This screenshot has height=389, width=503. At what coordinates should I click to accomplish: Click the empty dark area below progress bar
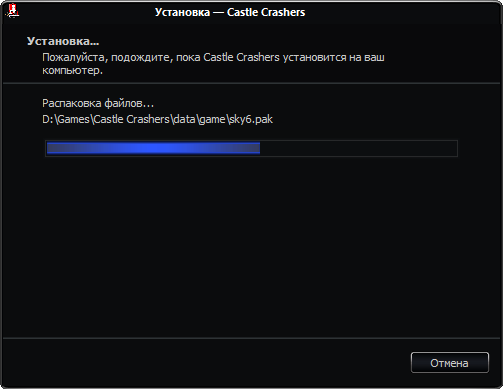[251, 247]
